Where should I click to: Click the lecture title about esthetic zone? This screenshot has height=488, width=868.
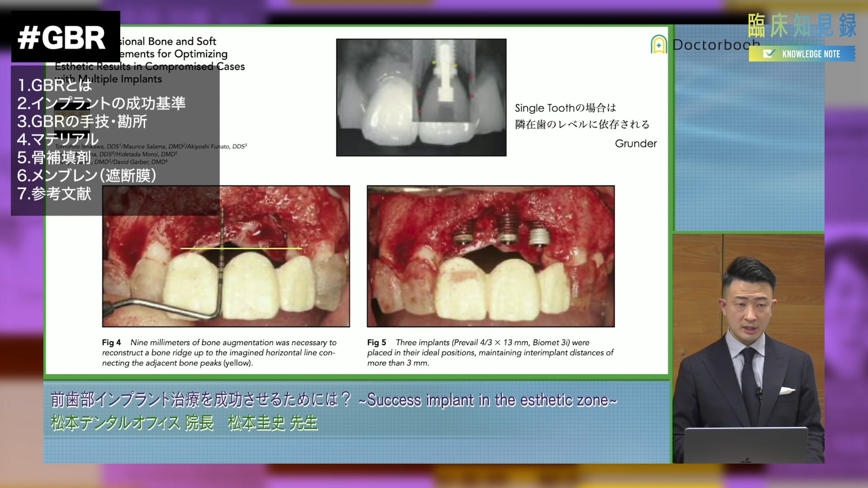[334, 400]
